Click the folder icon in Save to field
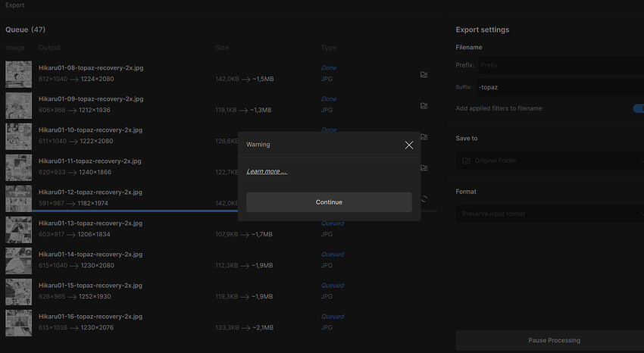This screenshot has height=353, width=644. (x=466, y=161)
